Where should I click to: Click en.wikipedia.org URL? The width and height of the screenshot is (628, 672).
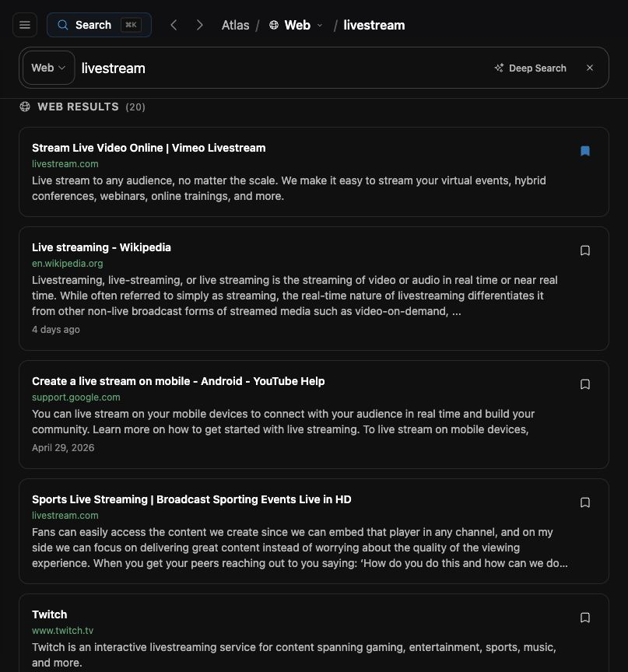[x=67, y=264]
